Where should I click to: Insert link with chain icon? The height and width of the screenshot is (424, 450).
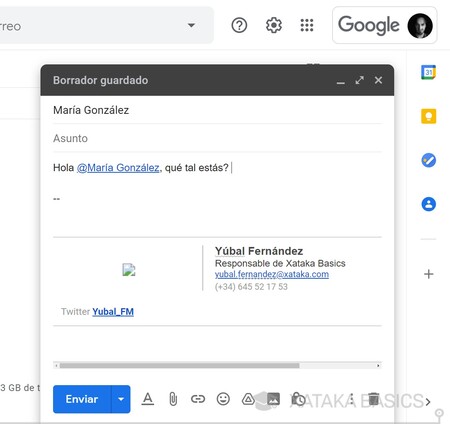click(198, 399)
